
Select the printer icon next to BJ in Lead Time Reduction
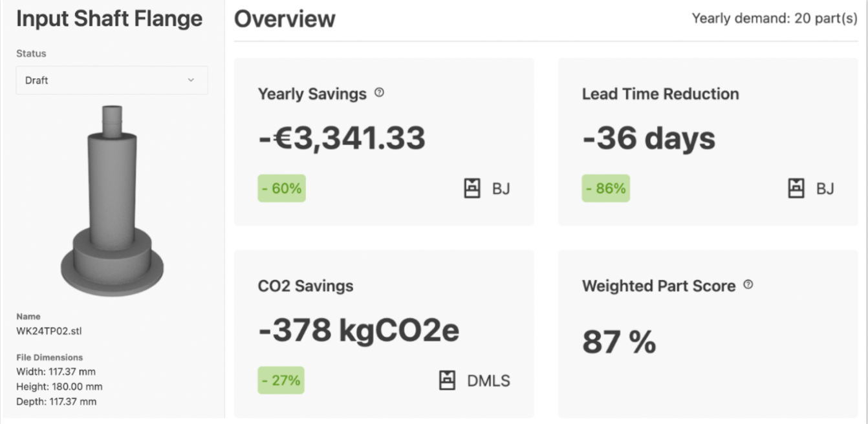(796, 188)
